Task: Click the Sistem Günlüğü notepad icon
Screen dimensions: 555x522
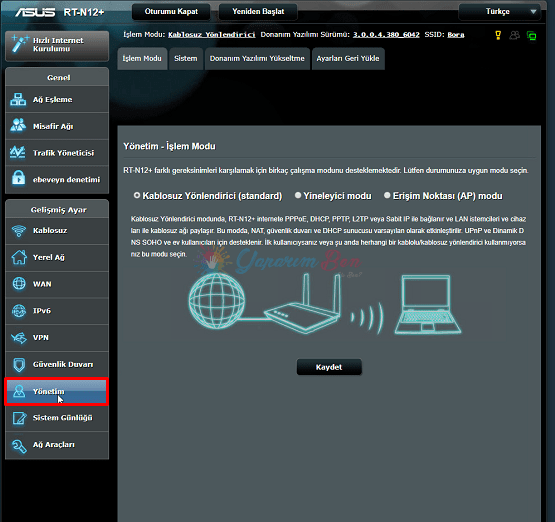Action: coord(19,418)
